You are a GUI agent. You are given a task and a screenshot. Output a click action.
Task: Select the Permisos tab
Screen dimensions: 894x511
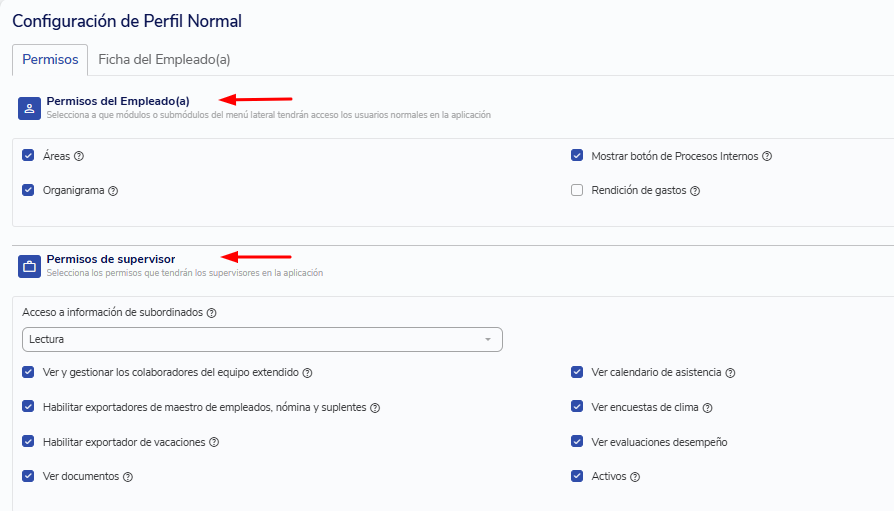pyautogui.click(x=50, y=59)
